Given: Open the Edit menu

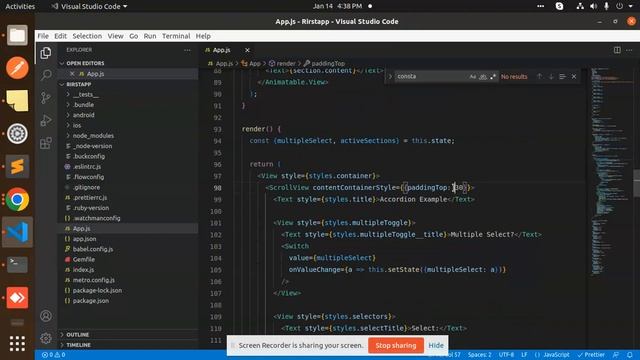Looking at the screenshot, I should (60, 36).
